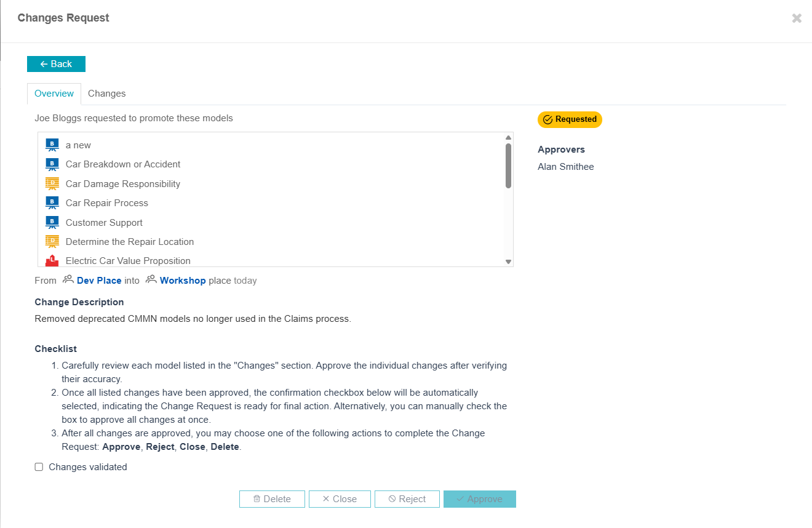Click the Car Repair Process model icon
812x528 pixels.
(x=52, y=203)
